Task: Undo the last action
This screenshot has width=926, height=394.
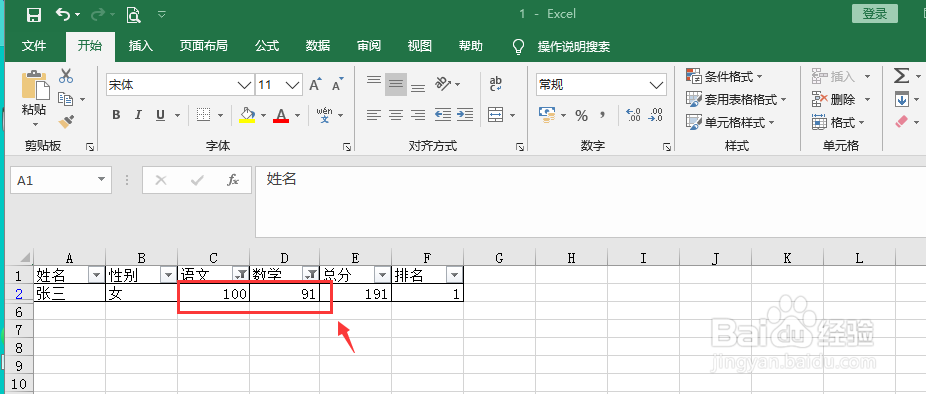Action: click(x=63, y=14)
